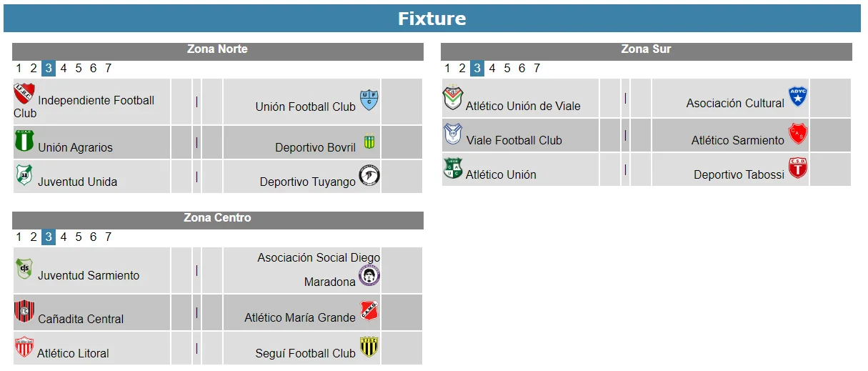868x371 pixels.
Task: Click the Asociación Social Diego Maradona badge
Action: click(x=369, y=276)
